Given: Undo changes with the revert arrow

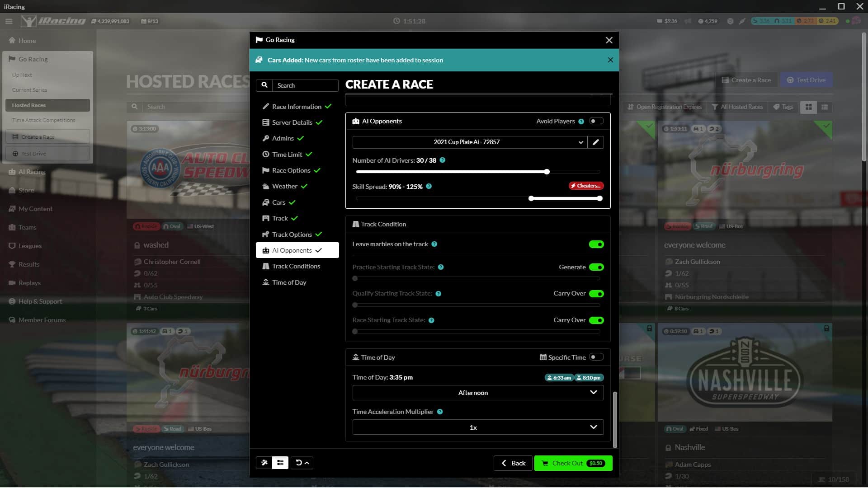Looking at the screenshot, I should coord(298,463).
